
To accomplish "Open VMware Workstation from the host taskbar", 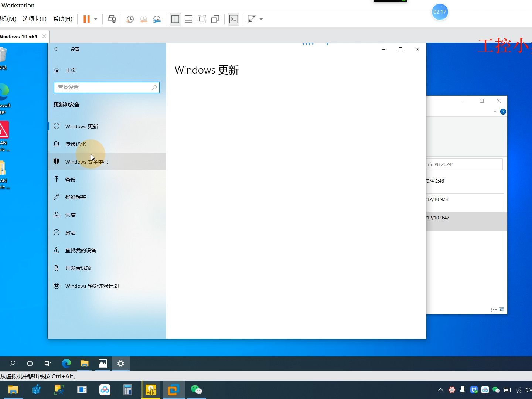I will (173, 390).
